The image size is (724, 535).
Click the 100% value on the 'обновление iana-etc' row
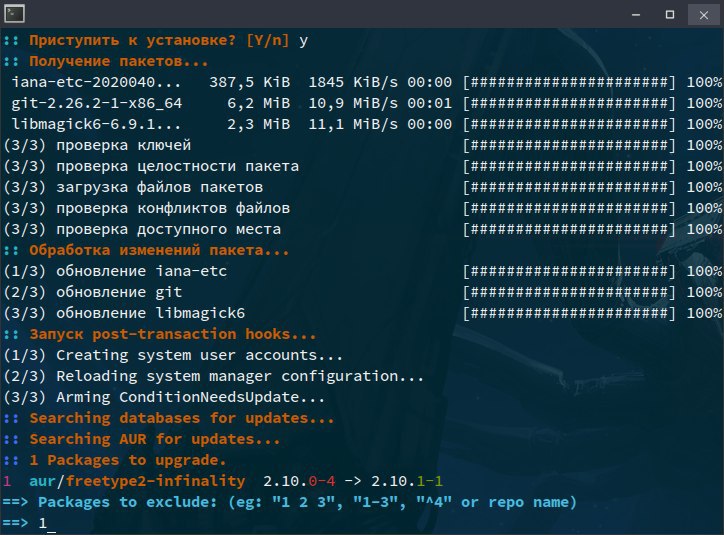click(x=704, y=271)
